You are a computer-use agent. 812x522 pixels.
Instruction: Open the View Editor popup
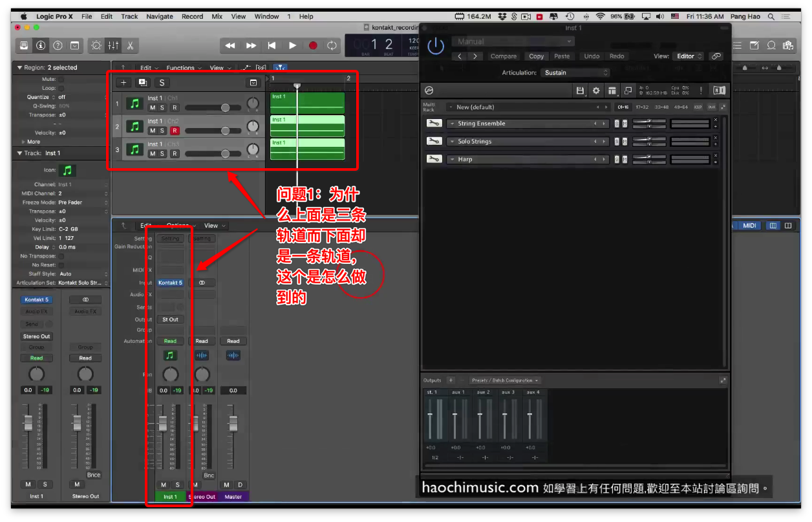pyautogui.click(x=689, y=56)
